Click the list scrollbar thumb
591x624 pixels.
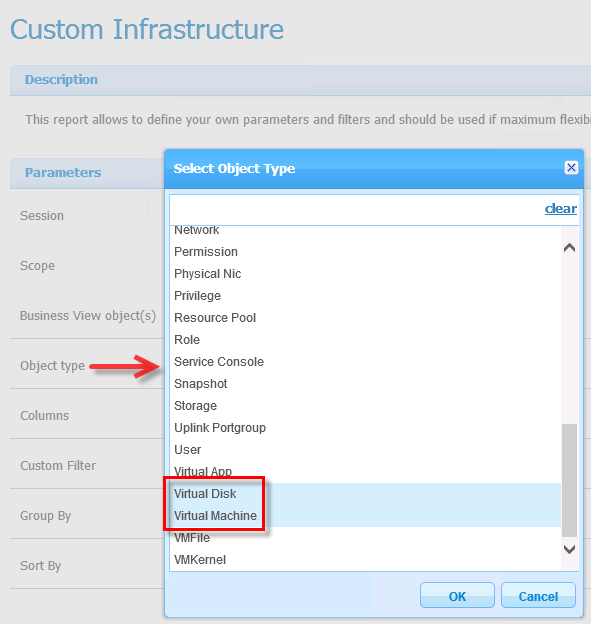click(x=570, y=480)
